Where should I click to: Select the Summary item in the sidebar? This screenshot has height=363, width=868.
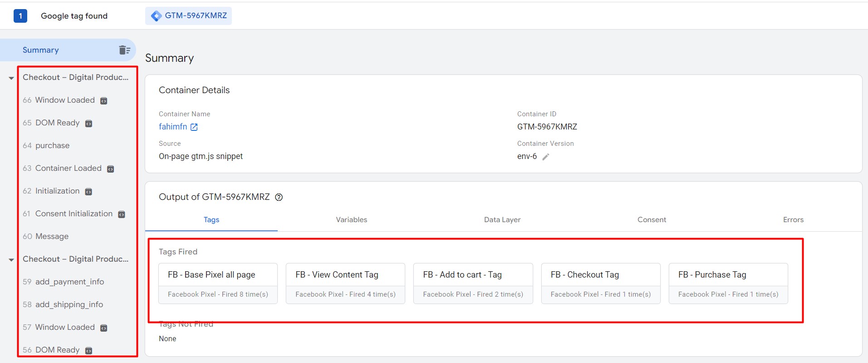[x=68, y=50]
